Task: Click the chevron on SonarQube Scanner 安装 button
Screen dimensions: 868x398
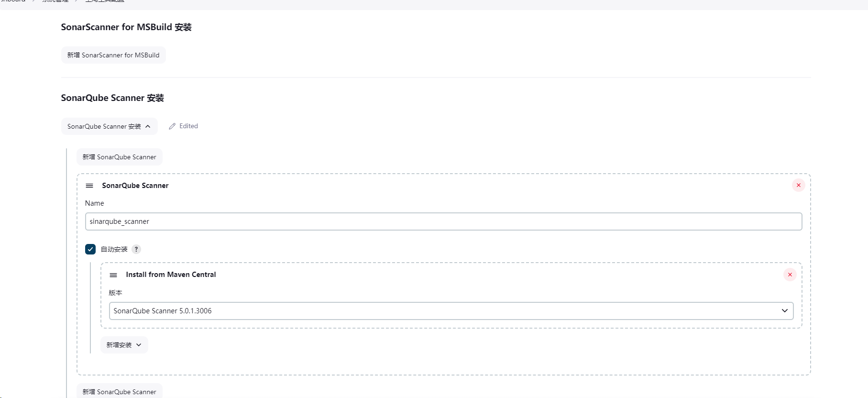Action: (148, 126)
